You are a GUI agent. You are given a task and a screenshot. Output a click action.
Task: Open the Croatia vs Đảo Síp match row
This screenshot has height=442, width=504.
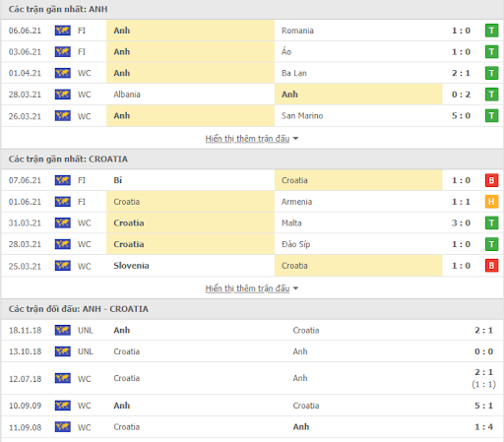tap(252, 244)
